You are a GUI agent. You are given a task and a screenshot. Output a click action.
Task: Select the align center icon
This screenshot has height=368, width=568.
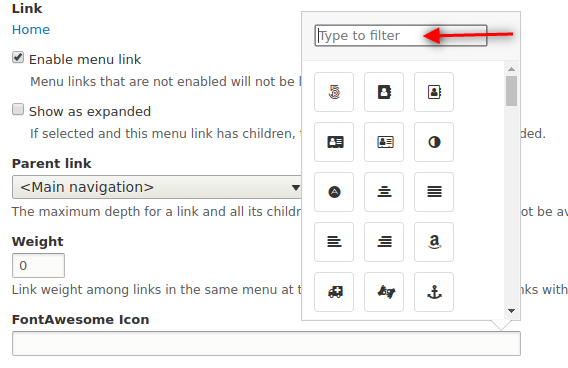(x=384, y=192)
